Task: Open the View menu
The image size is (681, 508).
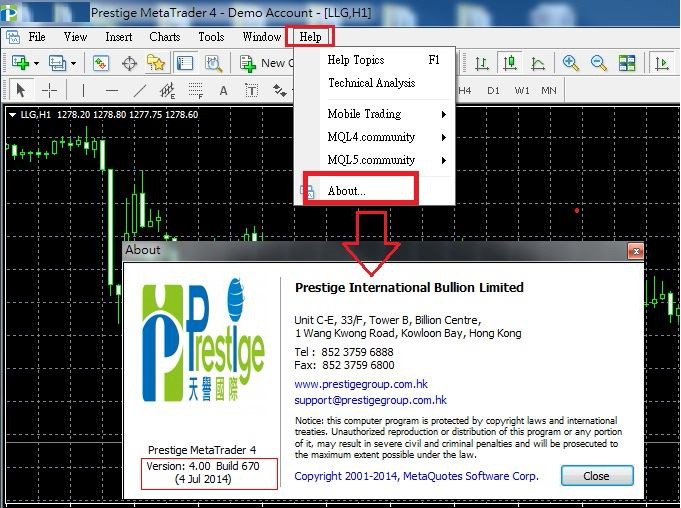Action: click(75, 37)
